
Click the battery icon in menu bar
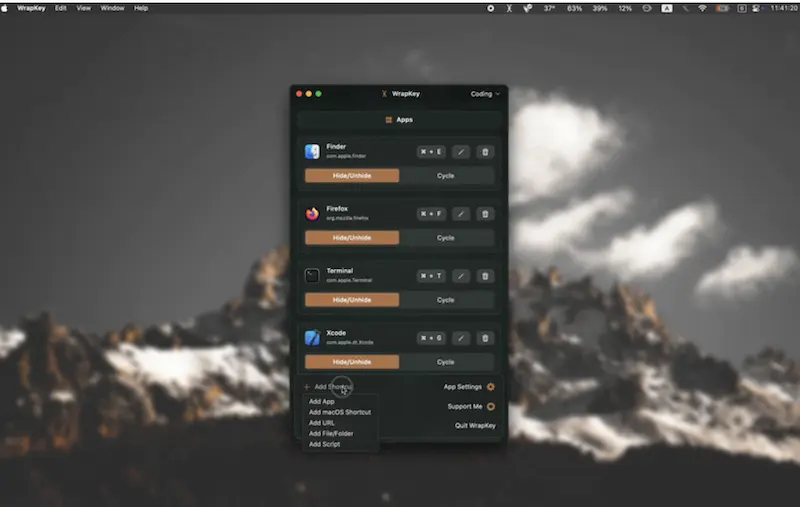coord(722,8)
